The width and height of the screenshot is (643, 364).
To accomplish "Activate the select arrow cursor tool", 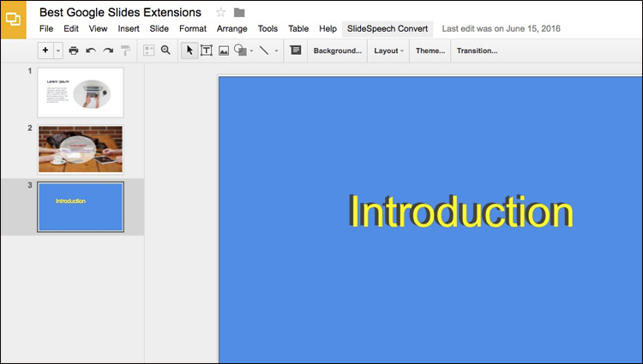I will click(x=190, y=51).
